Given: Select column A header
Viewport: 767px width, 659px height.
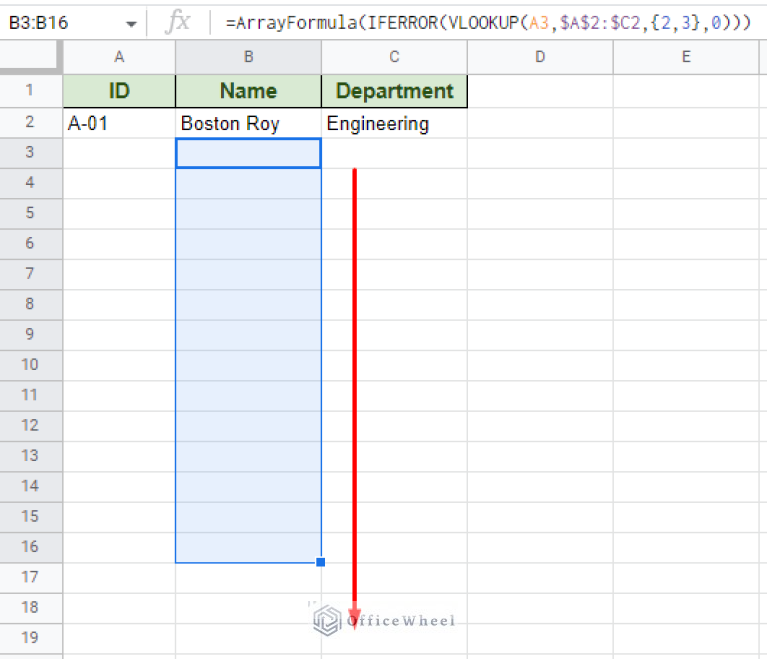Looking at the screenshot, I should pos(119,57).
